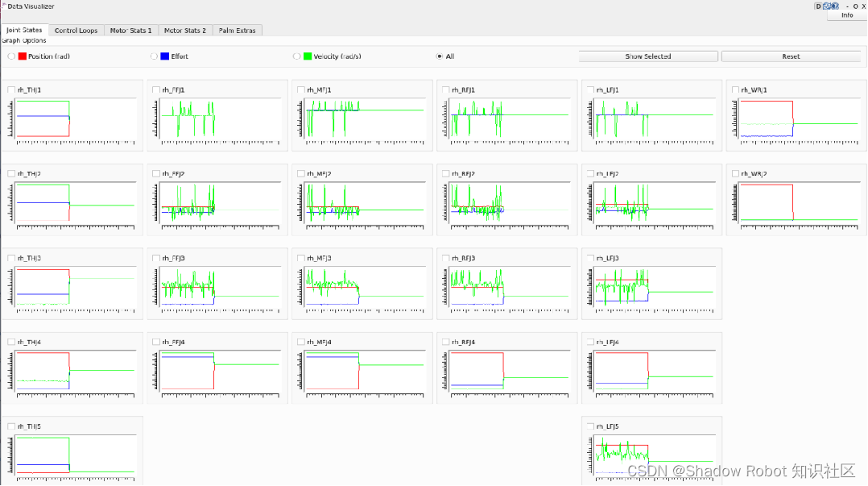
Task: Click the blue reload configuration icon
Action: click(827, 6)
